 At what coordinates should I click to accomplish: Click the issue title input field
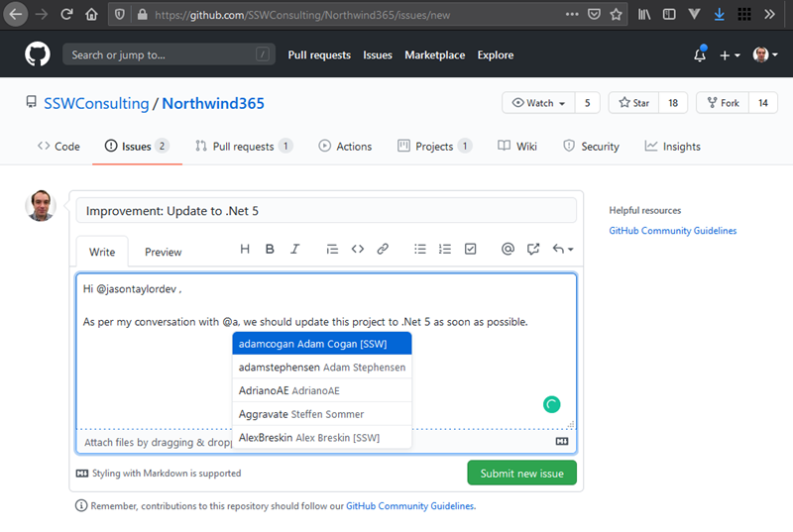[x=326, y=211]
